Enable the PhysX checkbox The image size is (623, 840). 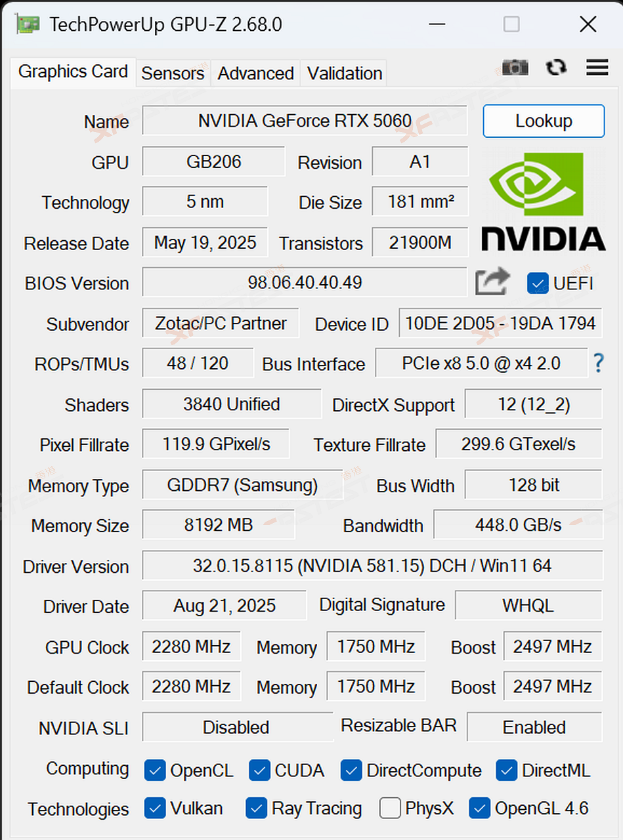(390, 808)
